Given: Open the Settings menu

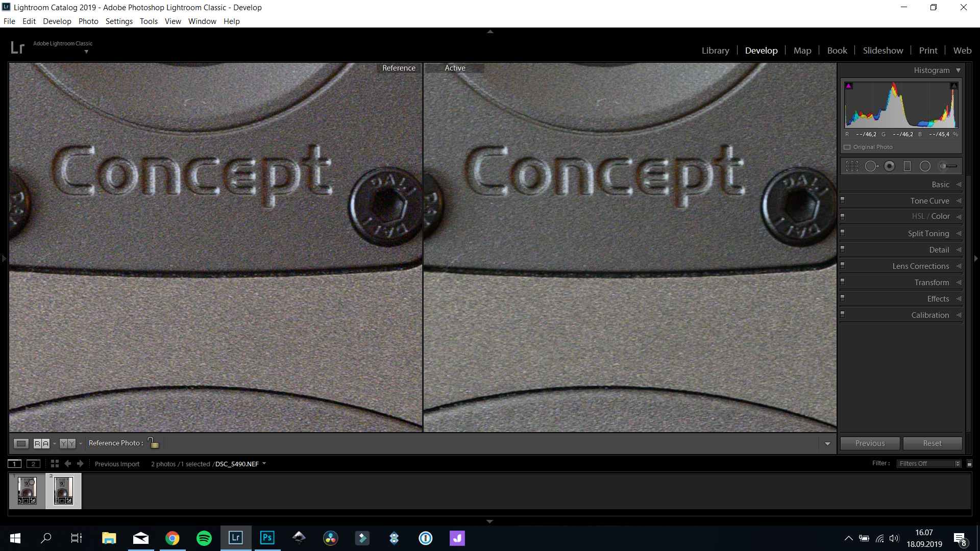Looking at the screenshot, I should [119, 21].
